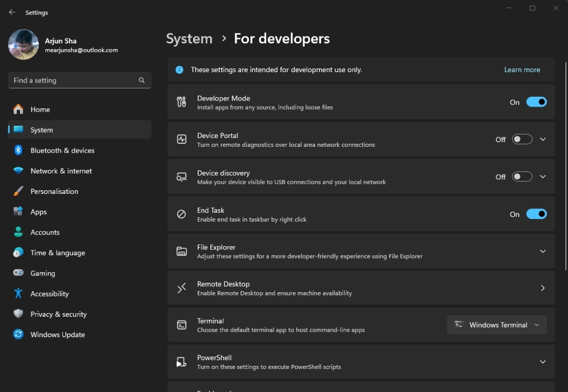The height and width of the screenshot is (392, 568).
Task: Click the Gaming controller icon
Action: (19, 273)
